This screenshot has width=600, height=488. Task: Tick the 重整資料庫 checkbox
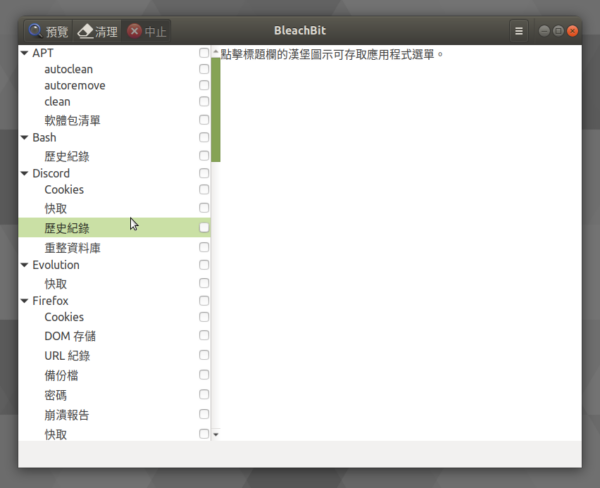(204, 247)
